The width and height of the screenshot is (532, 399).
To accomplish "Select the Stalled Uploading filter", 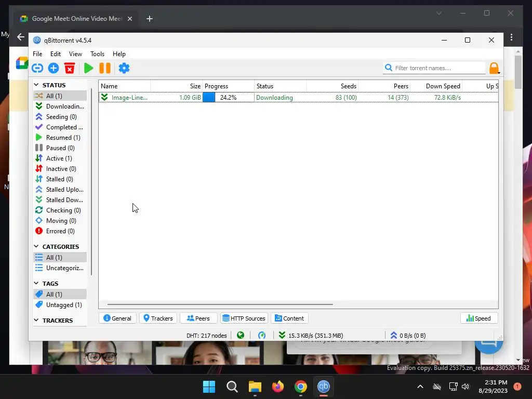I will click(60, 189).
